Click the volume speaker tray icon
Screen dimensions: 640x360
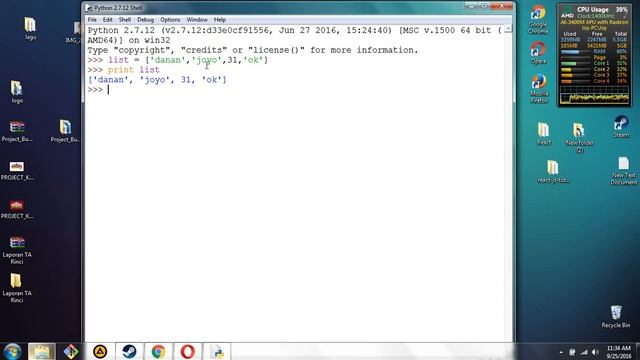595,352
